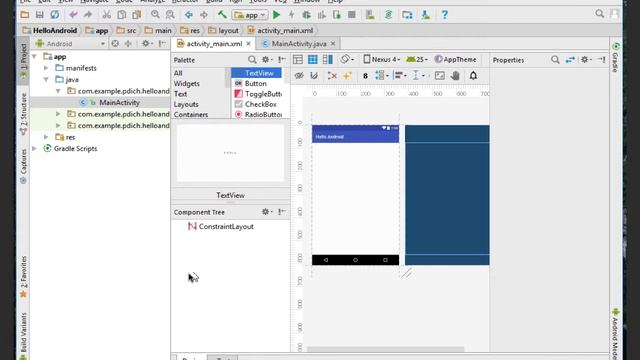Click the Apply Changes lightning icon

pyautogui.click(x=291, y=15)
